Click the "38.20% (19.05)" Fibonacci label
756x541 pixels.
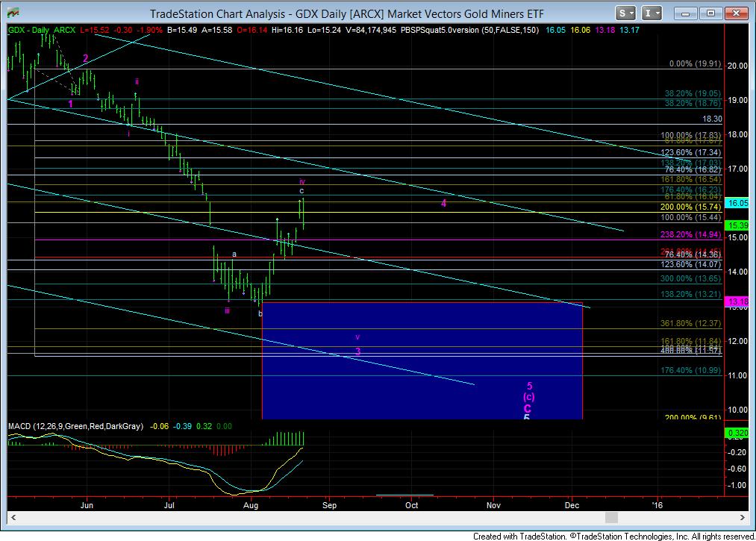[x=693, y=93]
